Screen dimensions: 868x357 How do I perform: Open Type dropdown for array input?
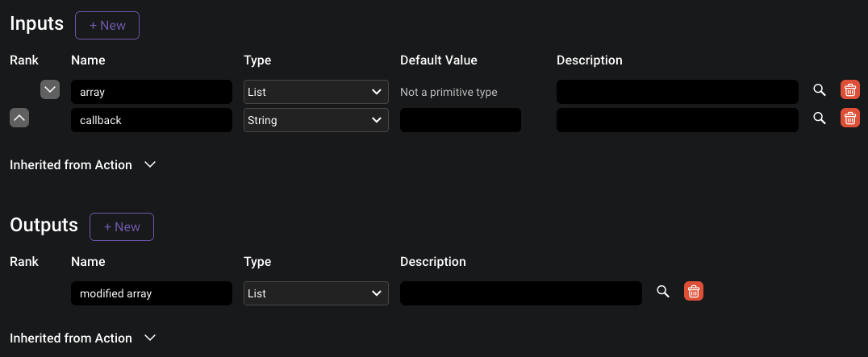[x=315, y=92]
